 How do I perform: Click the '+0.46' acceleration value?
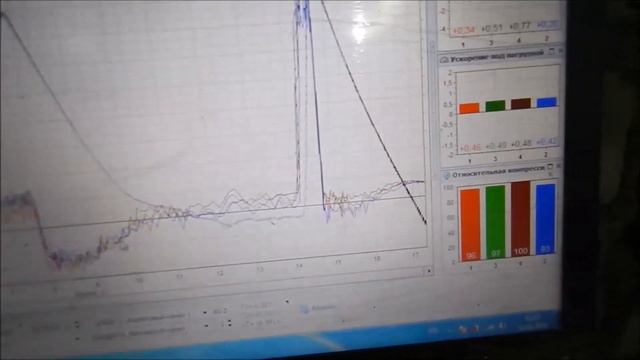pos(470,147)
